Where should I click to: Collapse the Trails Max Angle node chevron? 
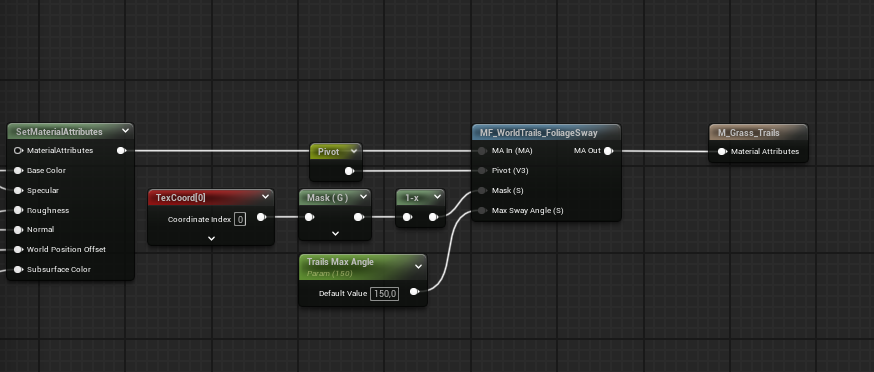click(x=419, y=267)
